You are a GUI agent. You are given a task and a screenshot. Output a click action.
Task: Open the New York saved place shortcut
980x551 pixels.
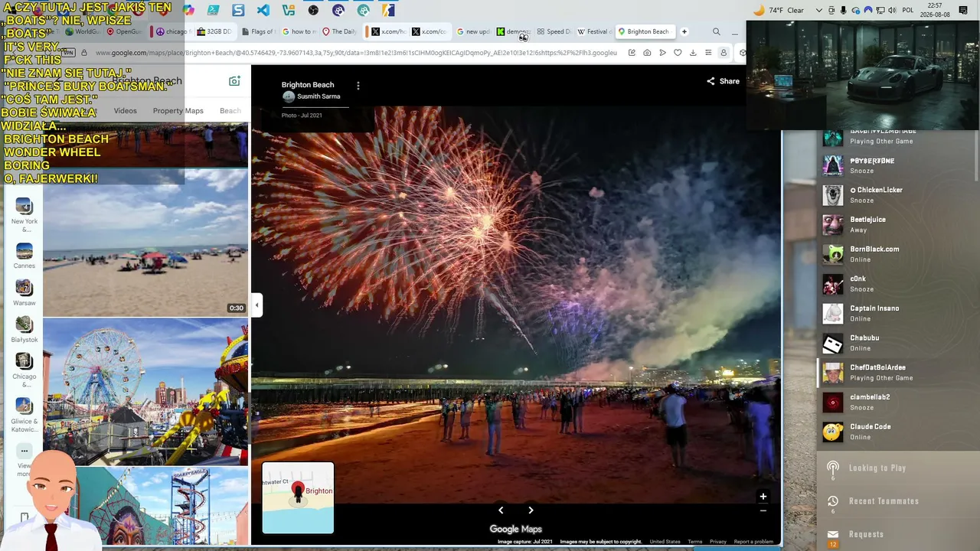click(x=24, y=215)
